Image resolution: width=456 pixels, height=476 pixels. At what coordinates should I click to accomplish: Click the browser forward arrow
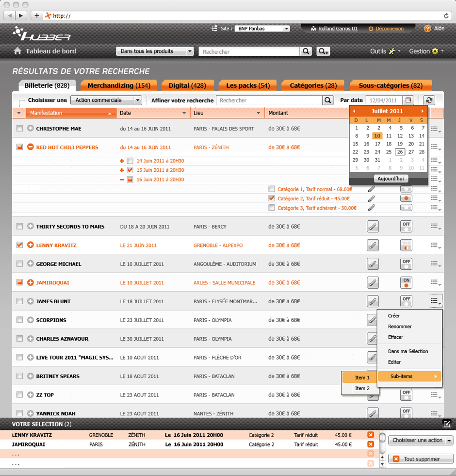21,16
